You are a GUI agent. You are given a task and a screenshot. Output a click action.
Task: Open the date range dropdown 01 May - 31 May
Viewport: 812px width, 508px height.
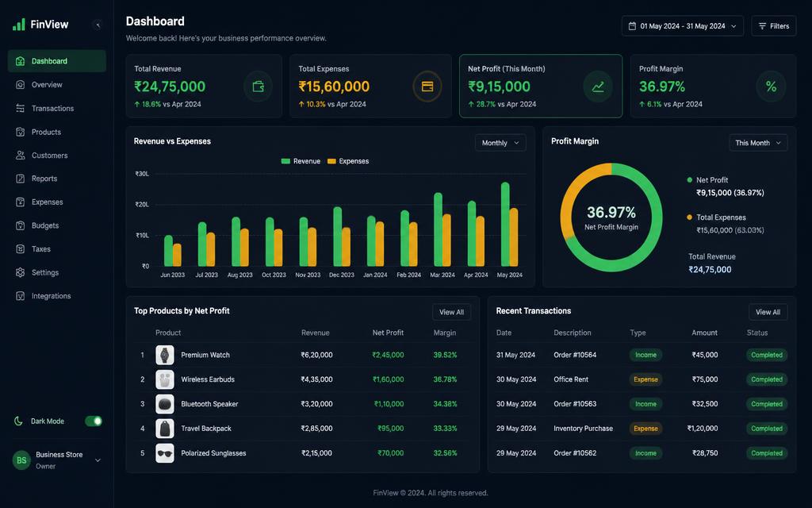683,26
